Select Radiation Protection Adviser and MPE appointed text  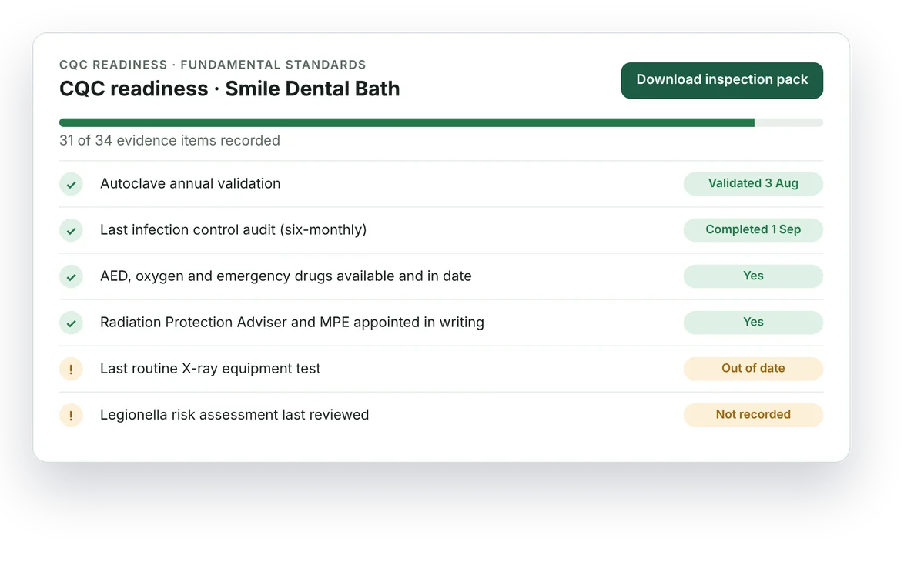point(292,322)
